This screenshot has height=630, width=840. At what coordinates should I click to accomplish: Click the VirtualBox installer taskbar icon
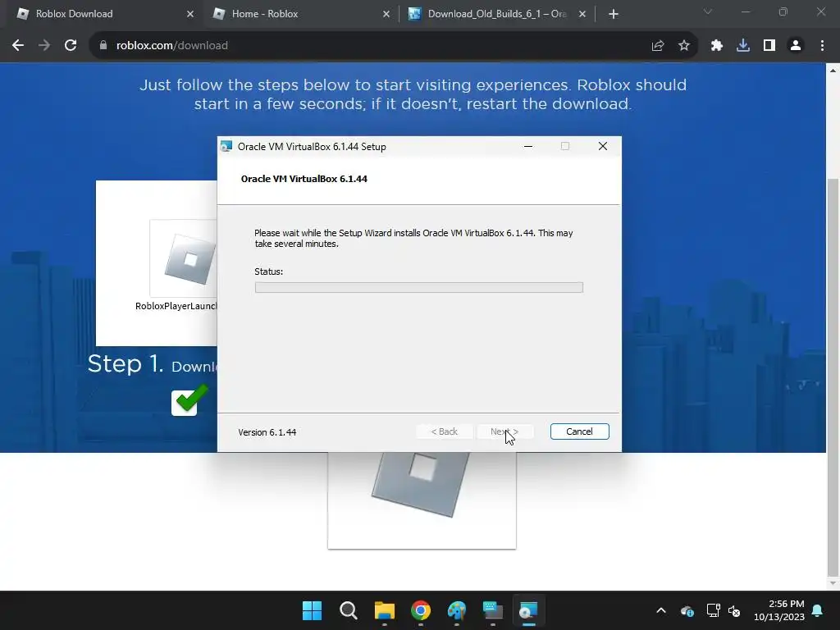pyautogui.click(x=529, y=610)
